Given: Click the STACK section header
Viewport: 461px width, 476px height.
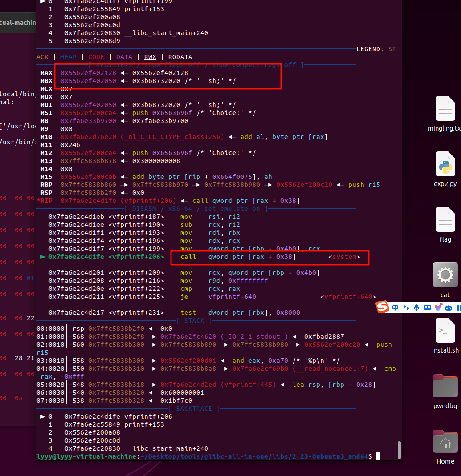Looking at the screenshot, I should pyautogui.click(x=194, y=321).
